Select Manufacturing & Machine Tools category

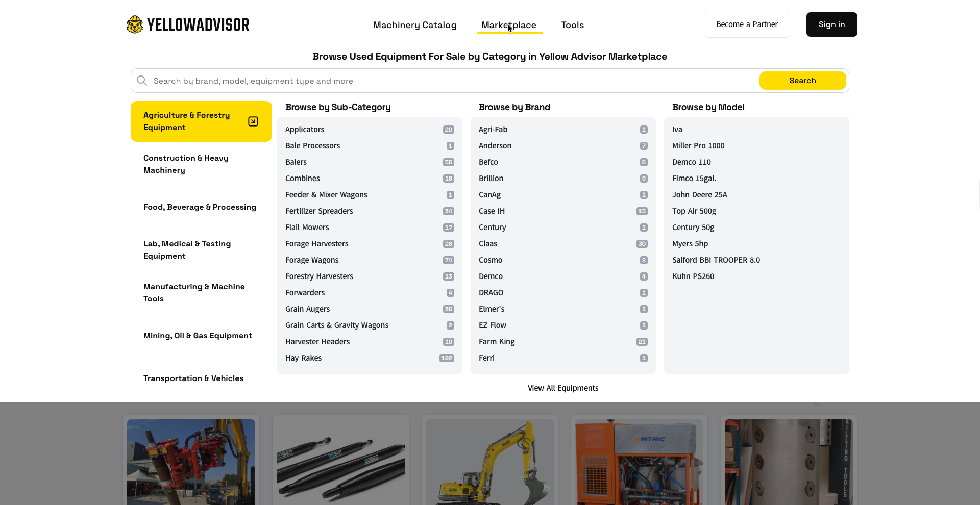pyautogui.click(x=201, y=293)
